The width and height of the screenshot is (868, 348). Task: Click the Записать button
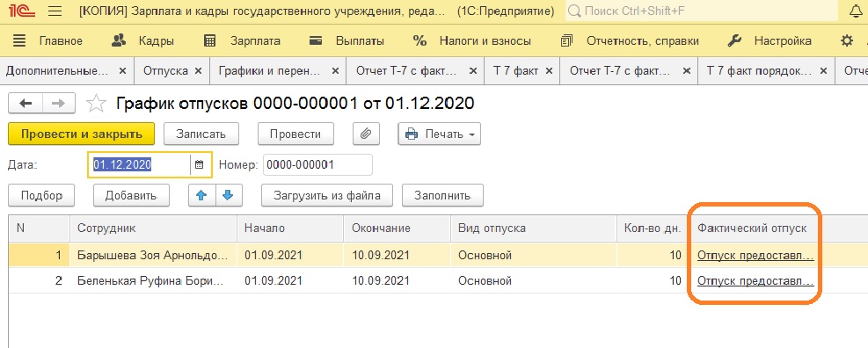coord(201,134)
